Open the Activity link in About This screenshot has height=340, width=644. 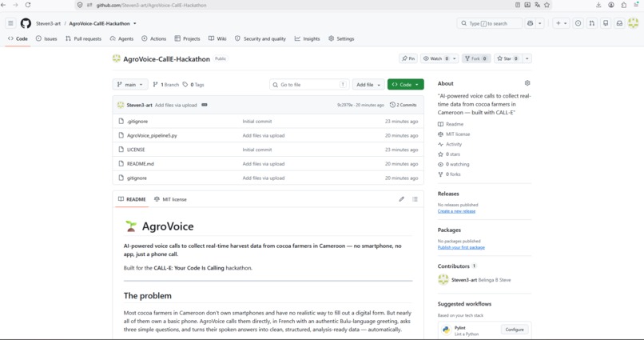(x=454, y=144)
